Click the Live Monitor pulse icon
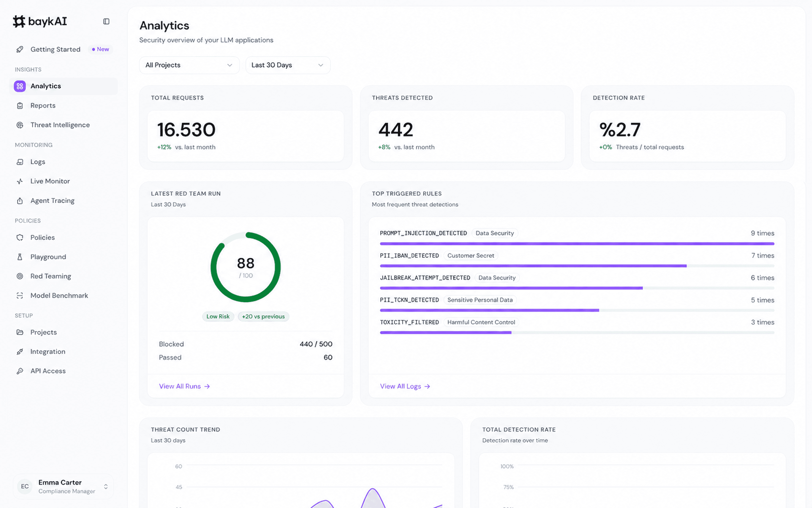The width and height of the screenshot is (812, 508). pyautogui.click(x=20, y=181)
